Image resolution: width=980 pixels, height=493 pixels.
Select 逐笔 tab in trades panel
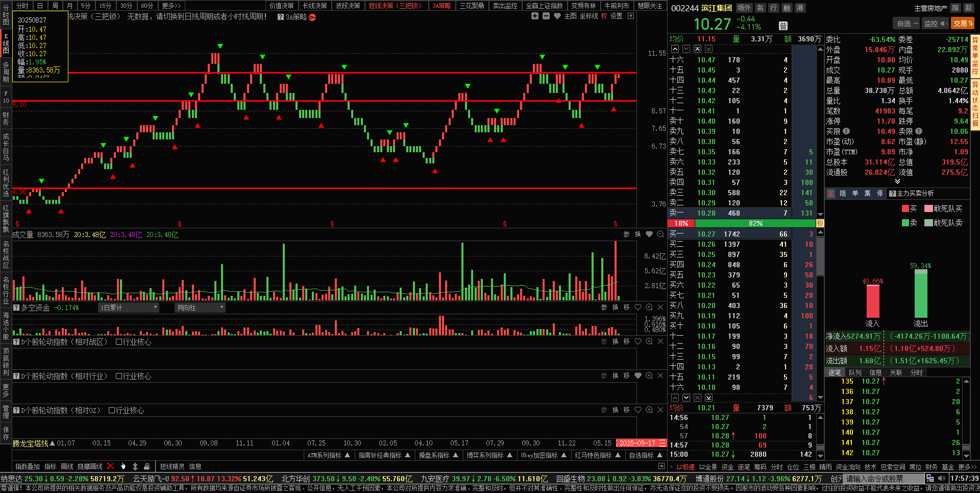pyautogui.click(x=835, y=372)
